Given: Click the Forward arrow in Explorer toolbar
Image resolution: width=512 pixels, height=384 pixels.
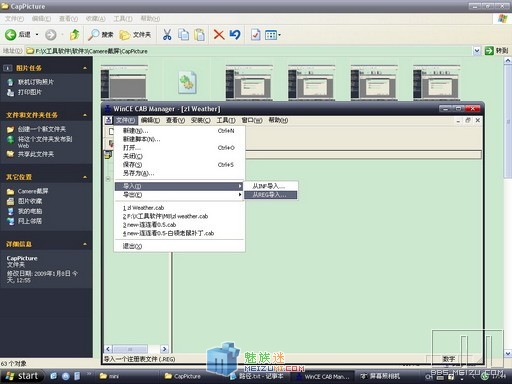Looking at the screenshot, I should tap(51, 35).
